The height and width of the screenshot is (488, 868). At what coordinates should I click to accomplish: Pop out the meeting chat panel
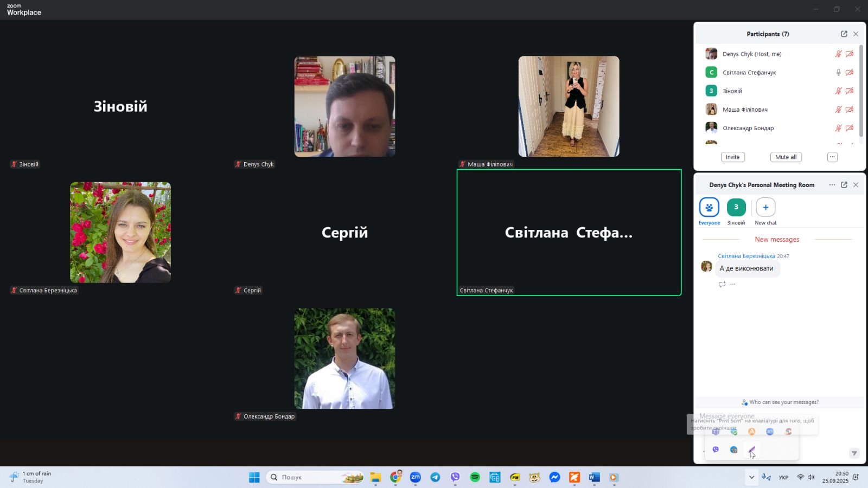(844, 185)
